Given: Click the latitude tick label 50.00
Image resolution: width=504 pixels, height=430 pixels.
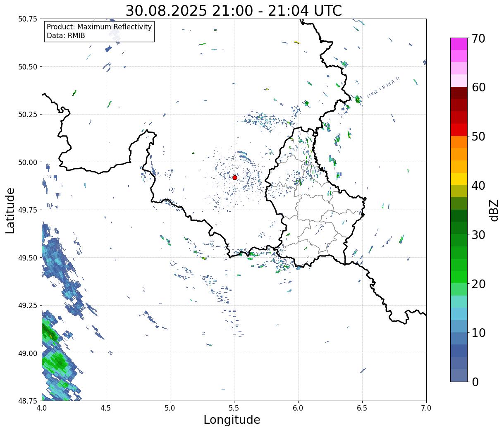Looking at the screenshot, I should 28,162.
